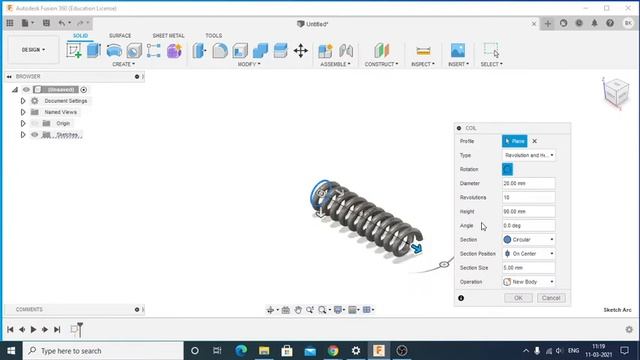This screenshot has height=360, width=640.
Task: Toggle visibility of the unsaved root component
Action: point(27,89)
